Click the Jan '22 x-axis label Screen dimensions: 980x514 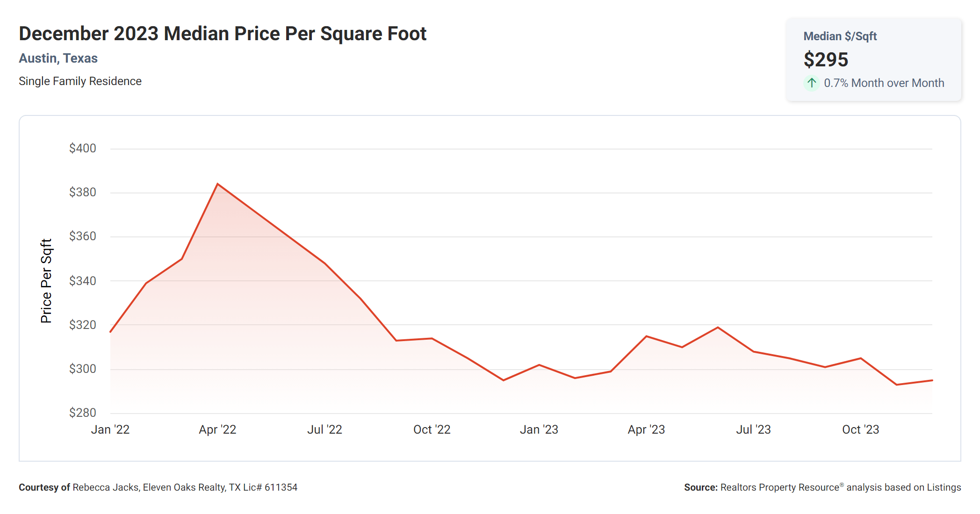pyautogui.click(x=110, y=429)
